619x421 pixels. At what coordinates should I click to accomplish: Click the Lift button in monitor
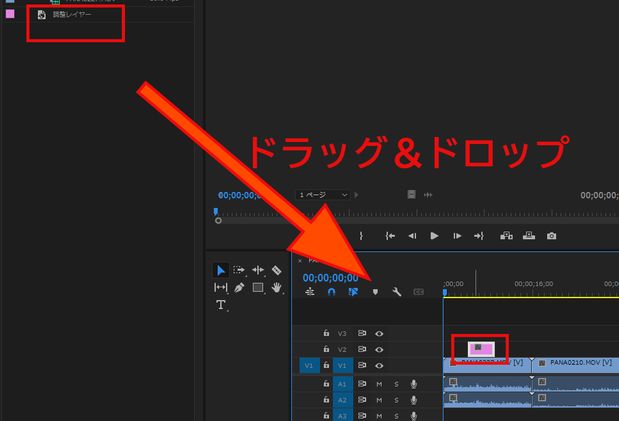tap(506, 236)
